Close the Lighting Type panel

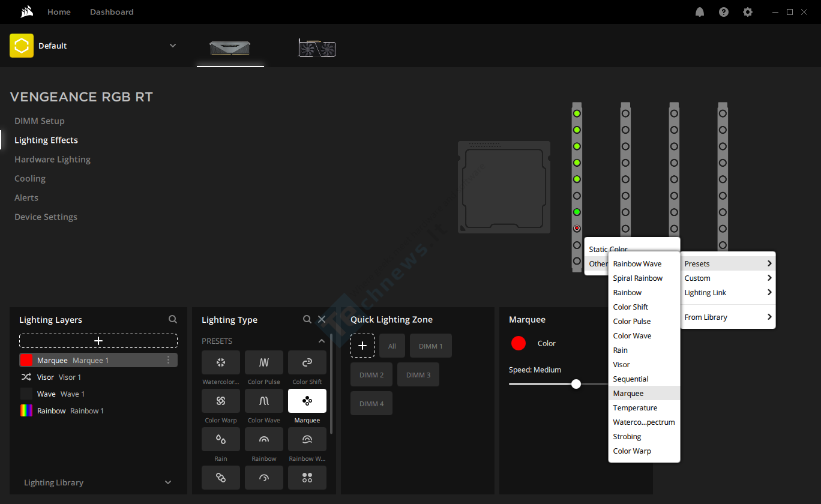point(322,319)
